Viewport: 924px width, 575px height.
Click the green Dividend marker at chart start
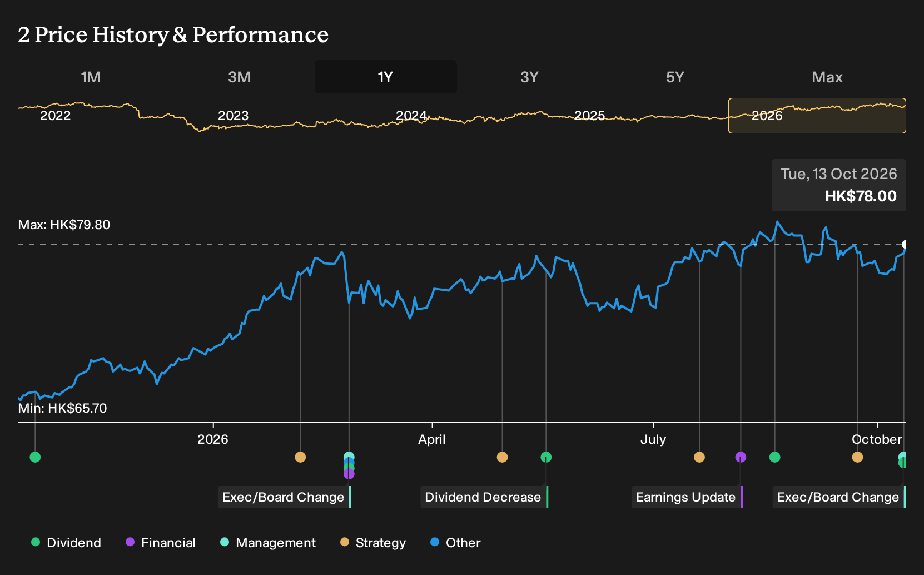pyautogui.click(x=35, y=457)
